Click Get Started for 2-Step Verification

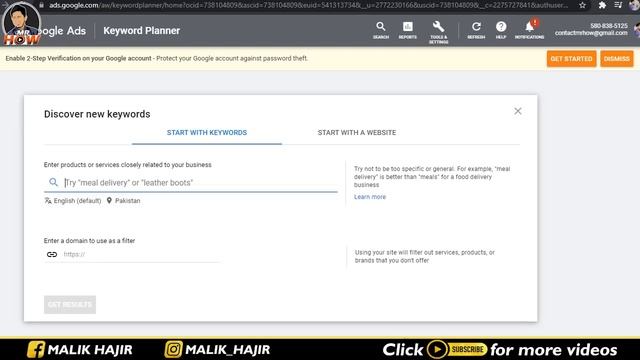click(x=571, y=59)
